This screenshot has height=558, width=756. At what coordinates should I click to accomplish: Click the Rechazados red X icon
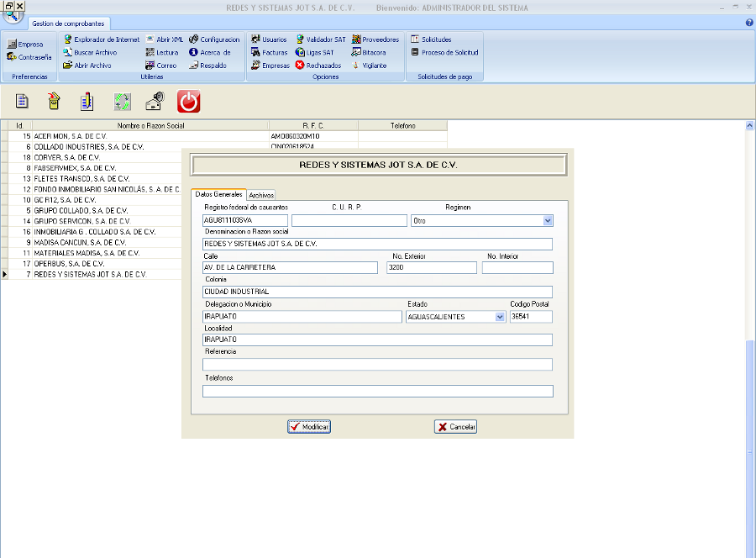318,65
